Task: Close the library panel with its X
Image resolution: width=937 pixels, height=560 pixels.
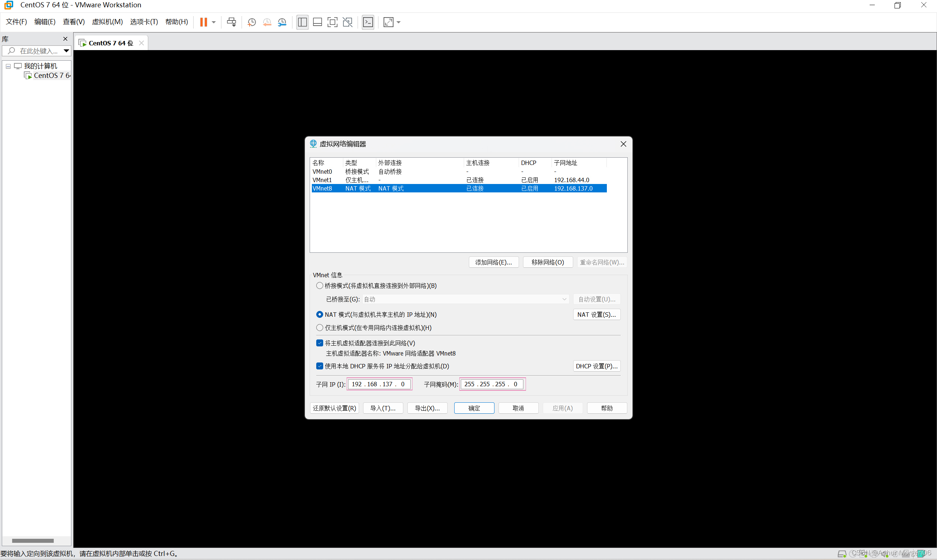Action: (x=65, y=39)
